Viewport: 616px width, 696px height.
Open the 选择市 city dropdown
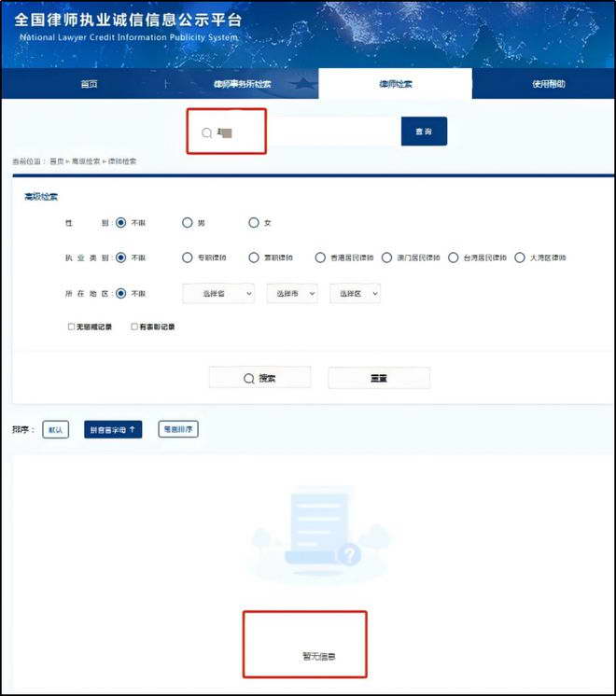click(x=291, y=293)
